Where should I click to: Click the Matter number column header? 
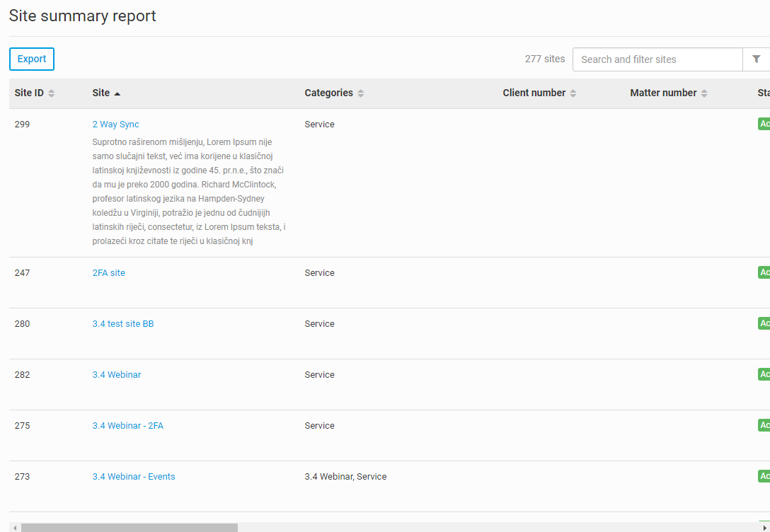[663, 93]
